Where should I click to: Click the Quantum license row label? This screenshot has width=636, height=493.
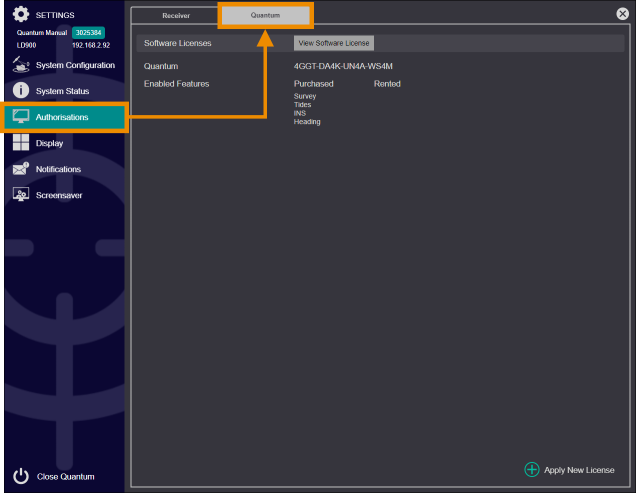point(161,66)
